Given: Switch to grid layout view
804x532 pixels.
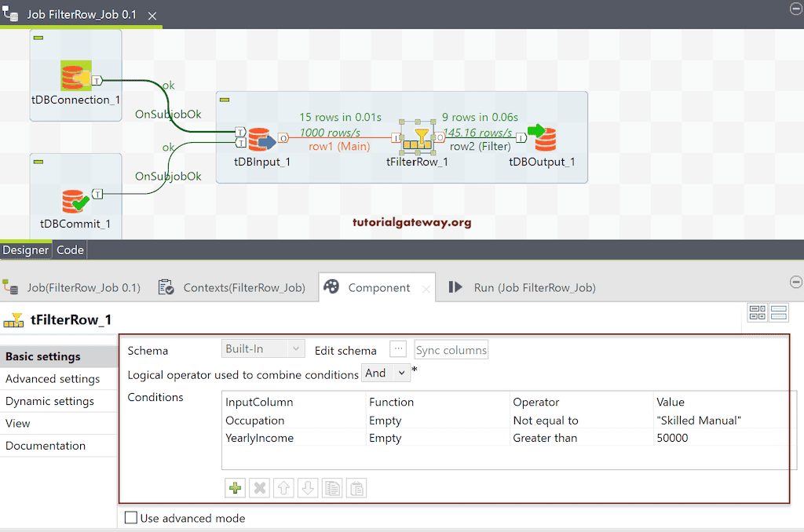Looking at the screenshot, I should tap(757, 312).
